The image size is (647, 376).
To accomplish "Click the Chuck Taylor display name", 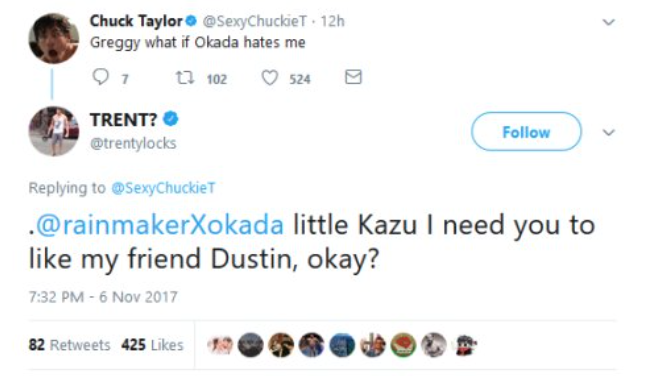I will click(x=136, y=21).
